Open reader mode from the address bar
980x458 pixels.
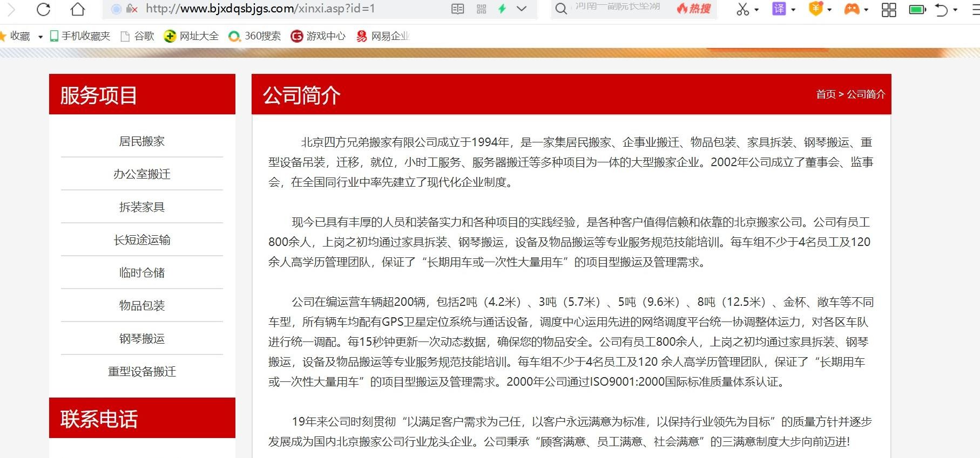[x=457, y=9]
